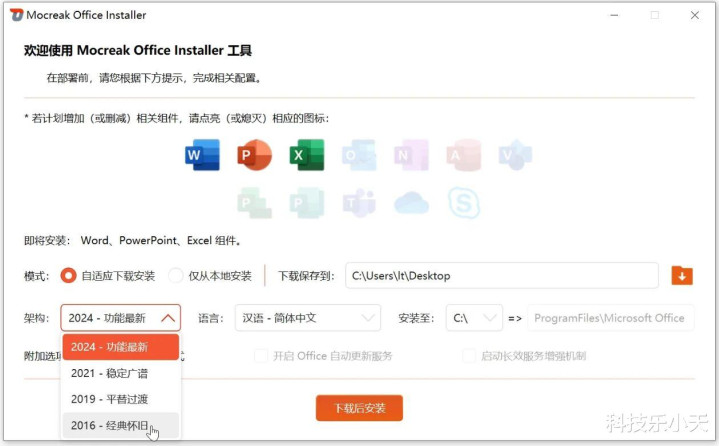The width and height of the screenshot is (719, 446).
Task: Check 开启 Office 自动更新服务 option
Action: tap(261, 356)
